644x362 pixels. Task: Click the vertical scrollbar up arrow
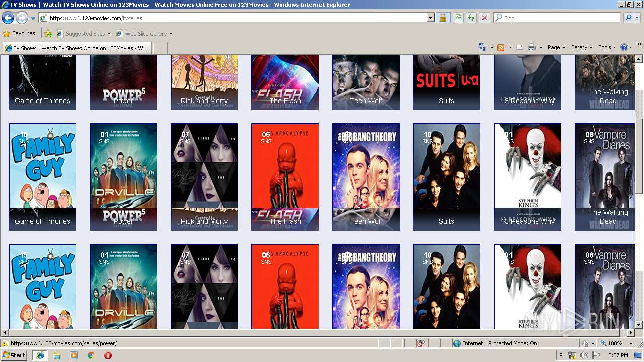(x=639, y=59)
